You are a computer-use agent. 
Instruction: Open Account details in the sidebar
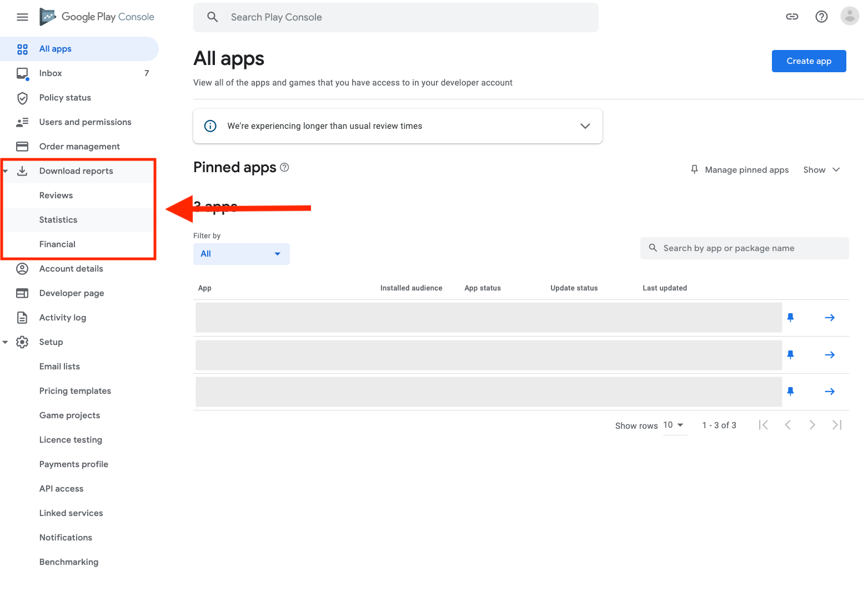[x=79, y=269]
